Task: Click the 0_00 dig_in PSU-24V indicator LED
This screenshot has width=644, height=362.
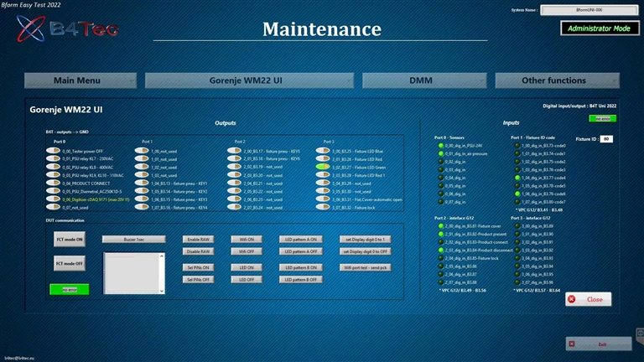Action: click(441, 145)
